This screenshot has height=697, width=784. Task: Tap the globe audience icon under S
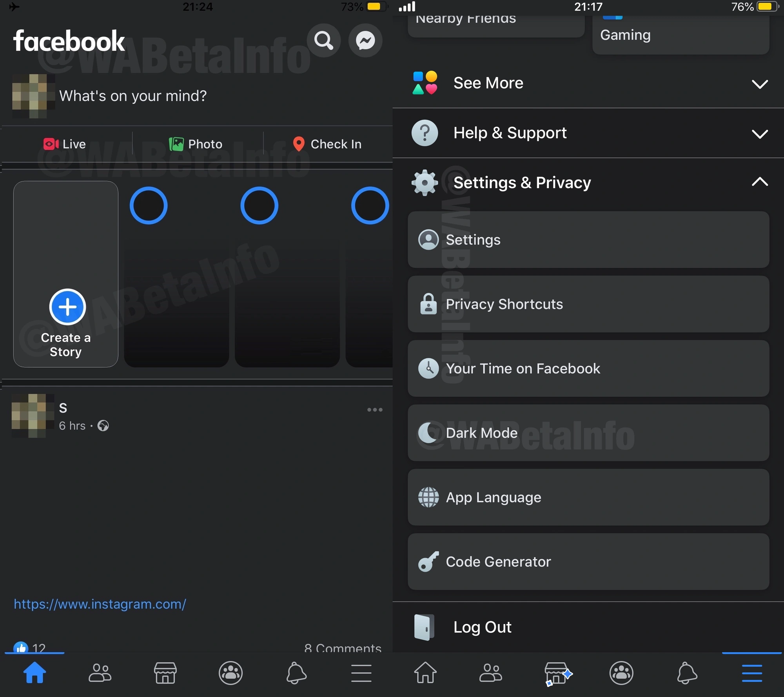click(103, 426)
